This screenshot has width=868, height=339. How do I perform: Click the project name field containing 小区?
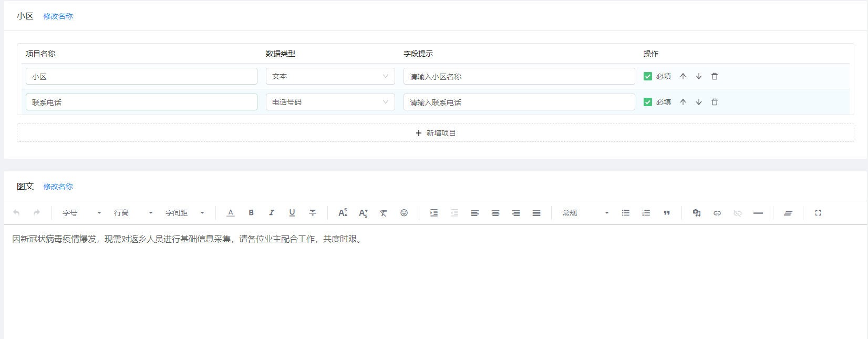141,76
